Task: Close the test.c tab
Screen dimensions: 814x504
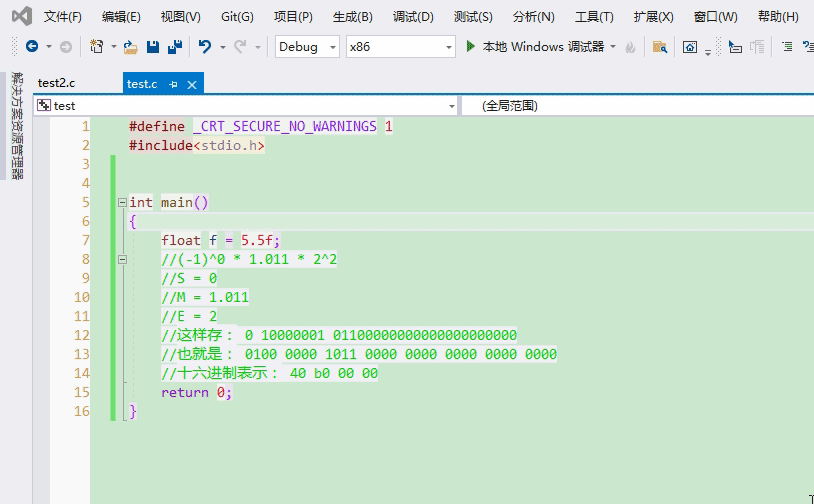Action: 193,84
